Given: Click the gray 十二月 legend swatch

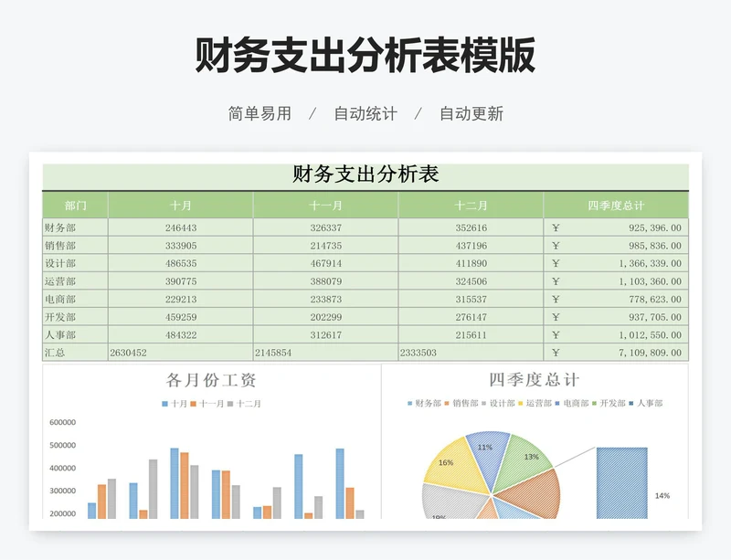Looking at the screenshot, I should pos(230,404).
